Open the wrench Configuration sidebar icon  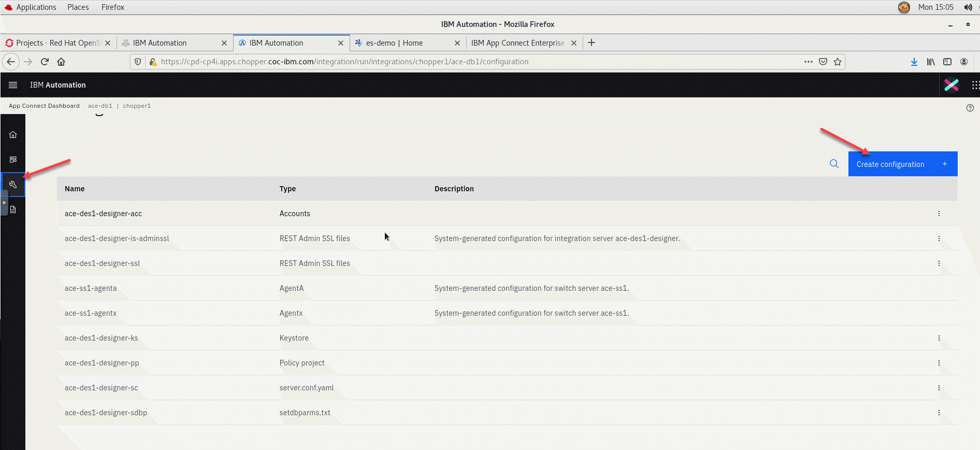tap(13, 185)
